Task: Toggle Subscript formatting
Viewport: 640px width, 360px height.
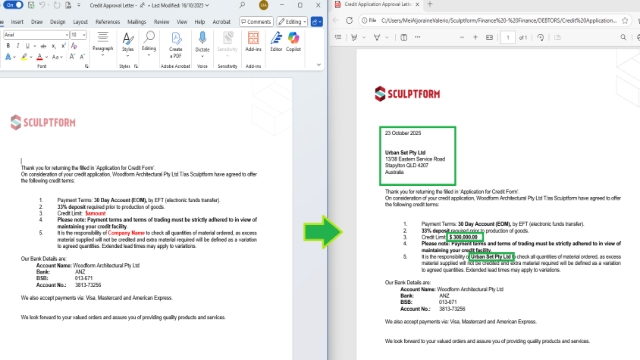Action: [53, 46]
